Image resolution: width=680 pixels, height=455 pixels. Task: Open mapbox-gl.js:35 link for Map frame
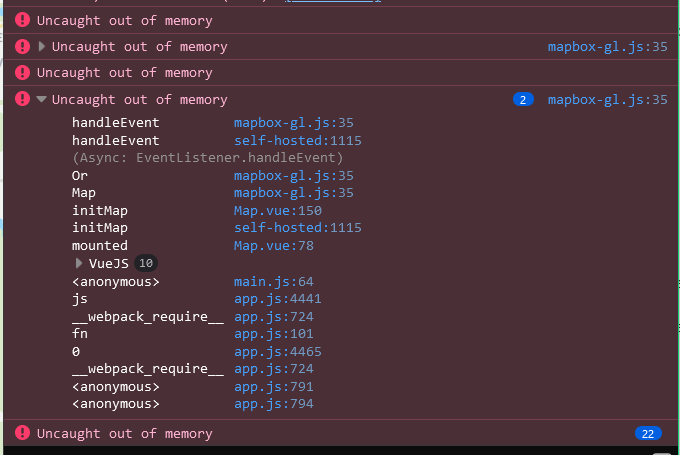pos(294,193)
